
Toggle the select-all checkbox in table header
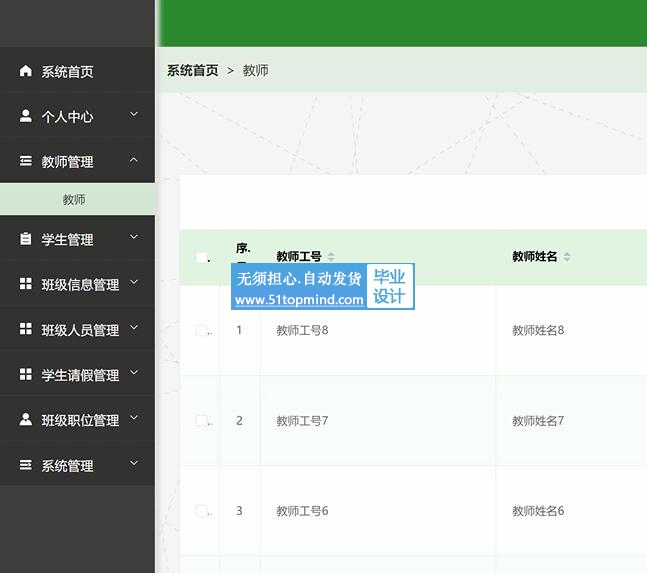click(201, 257)
